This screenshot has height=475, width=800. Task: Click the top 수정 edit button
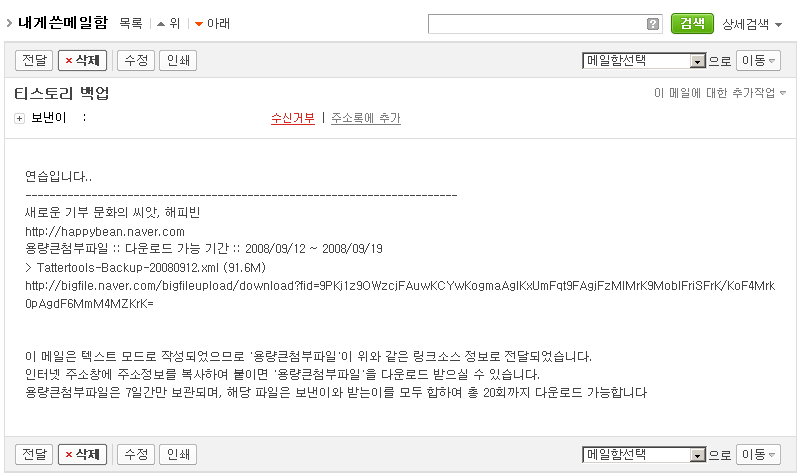tap(136, 60)
